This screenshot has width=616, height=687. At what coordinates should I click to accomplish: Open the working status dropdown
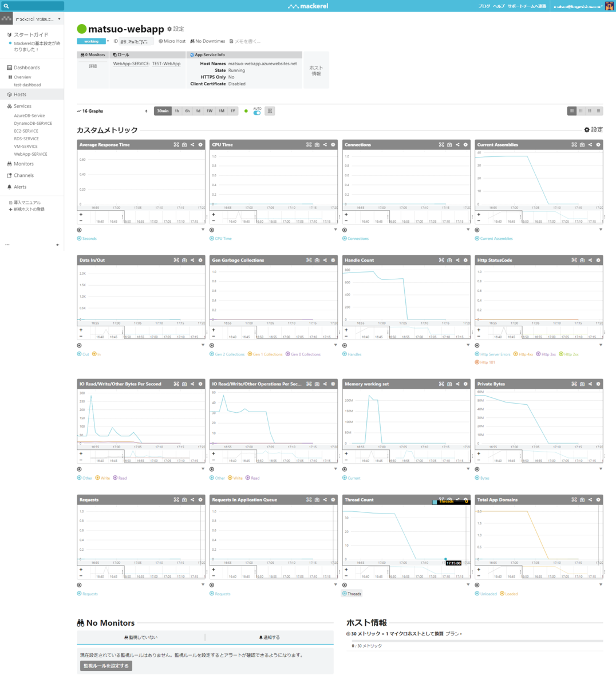[x=93, y=41]
